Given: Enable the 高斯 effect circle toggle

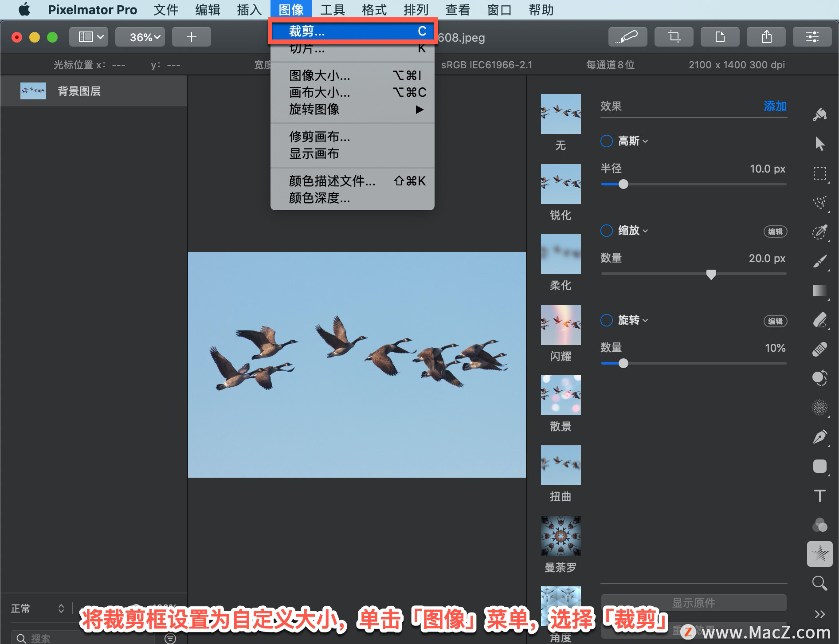Looking at the screenshot, I should pyautogui.click(x=606, y=141).
